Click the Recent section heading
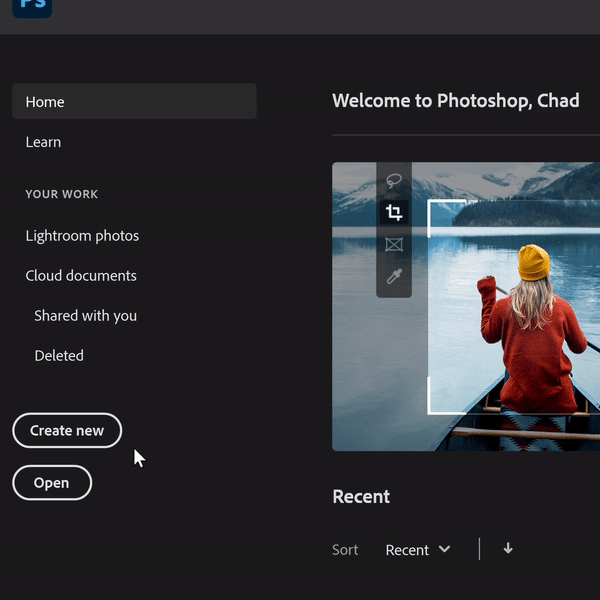 (361, 496)
